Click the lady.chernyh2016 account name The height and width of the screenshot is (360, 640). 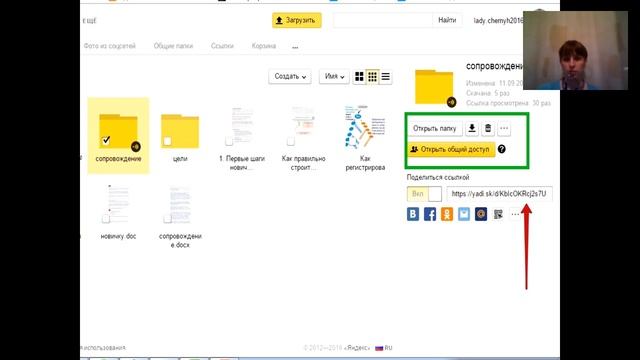(498, 20)
